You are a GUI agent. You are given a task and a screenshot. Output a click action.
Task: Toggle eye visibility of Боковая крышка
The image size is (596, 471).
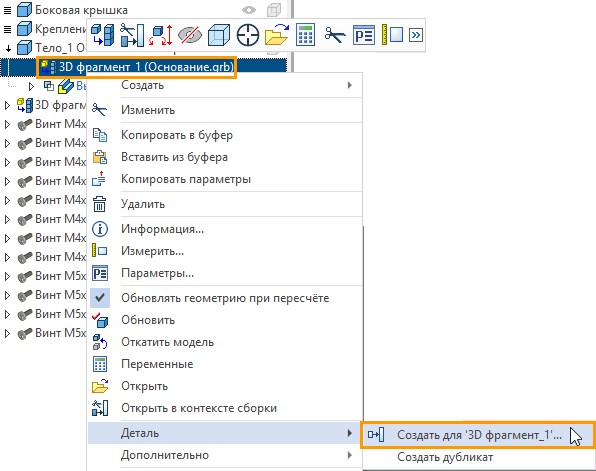[249, 10]
